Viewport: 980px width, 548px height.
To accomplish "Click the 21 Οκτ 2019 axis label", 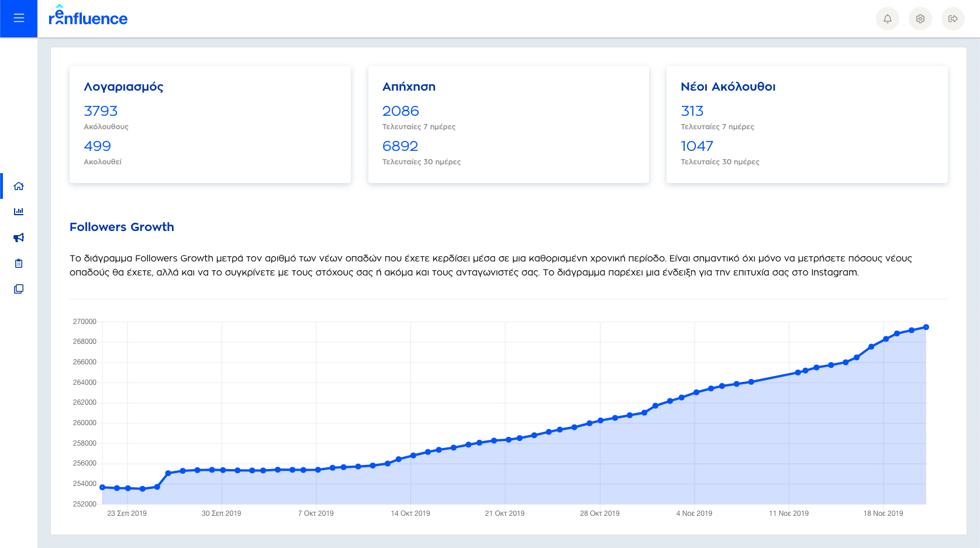I will click(505, 513).
